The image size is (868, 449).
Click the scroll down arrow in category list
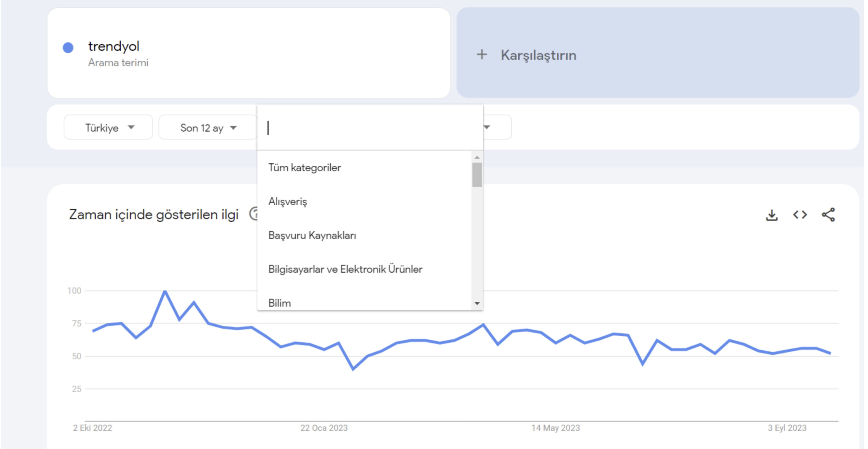[477, 303]
